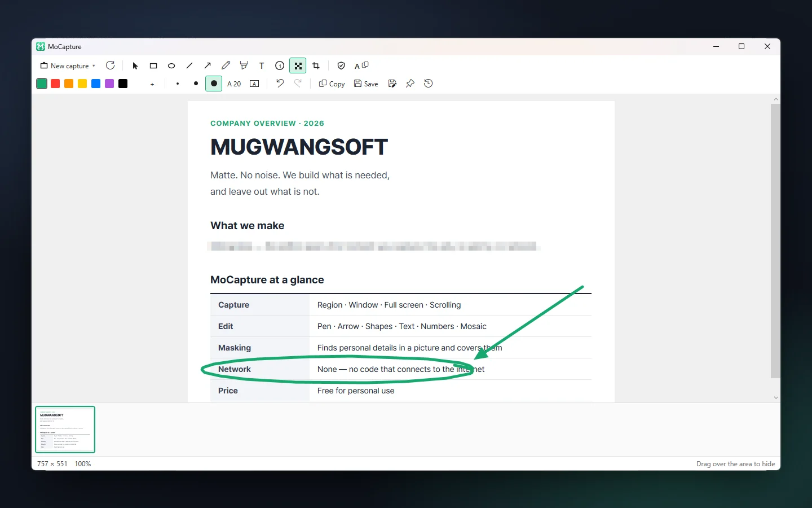This screenshot has width=812, height=508.
Task: Pick the orange color swatch
Action: click(x=69, y=84)
